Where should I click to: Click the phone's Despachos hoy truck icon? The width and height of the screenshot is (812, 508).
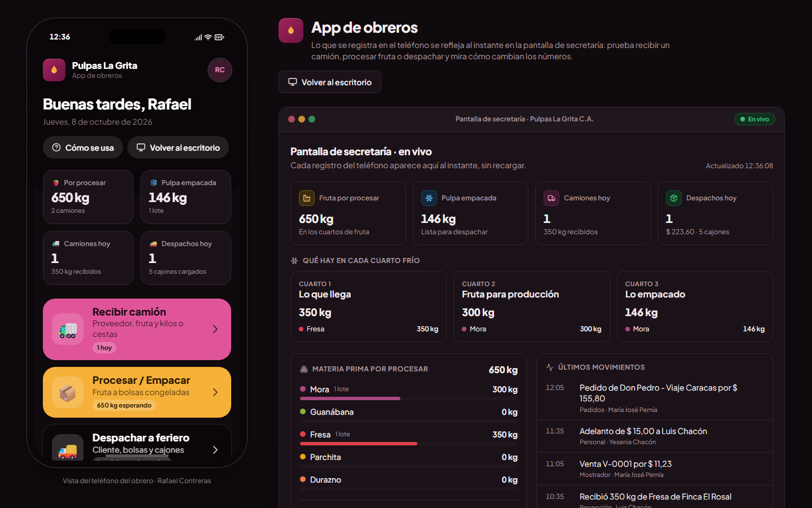[x=153, y=244]
